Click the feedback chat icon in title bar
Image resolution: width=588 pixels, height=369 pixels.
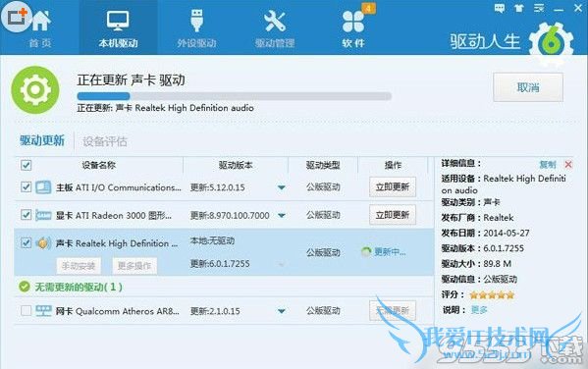tap(499, 8)
